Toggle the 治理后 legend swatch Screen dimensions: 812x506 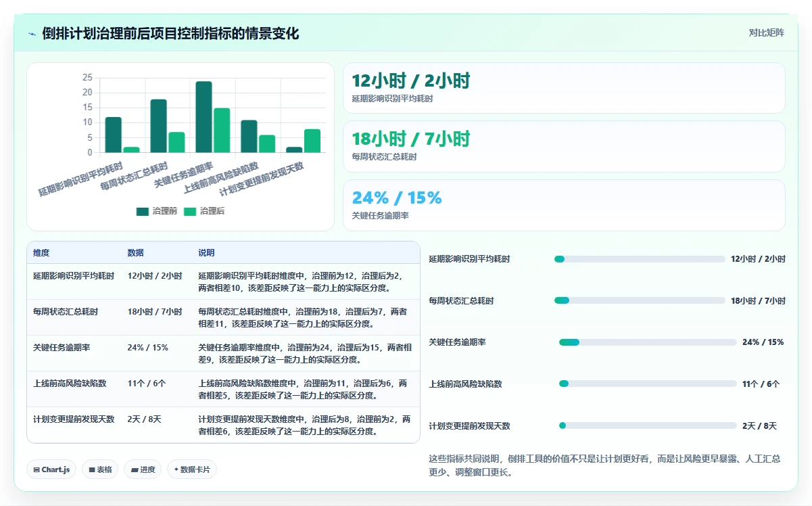point(190,211)
